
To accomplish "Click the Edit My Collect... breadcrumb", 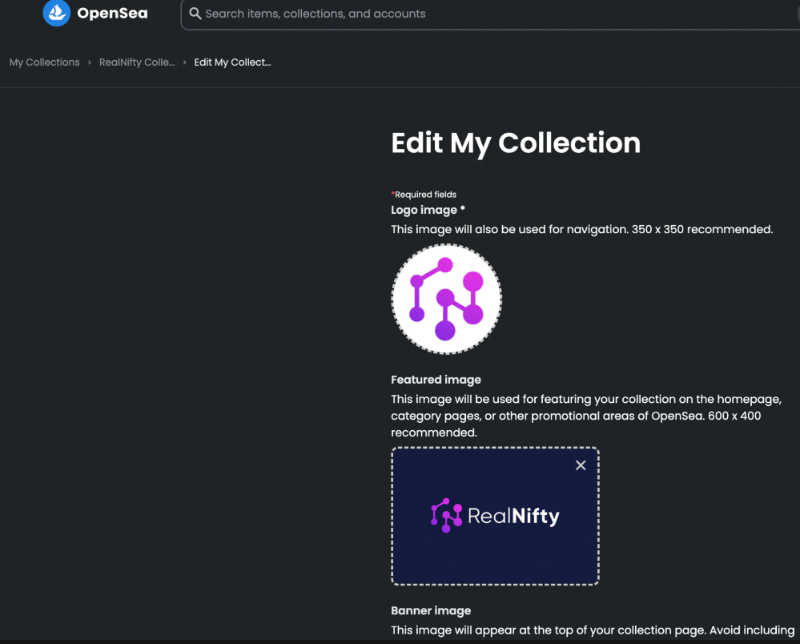I will coord(232,62).
